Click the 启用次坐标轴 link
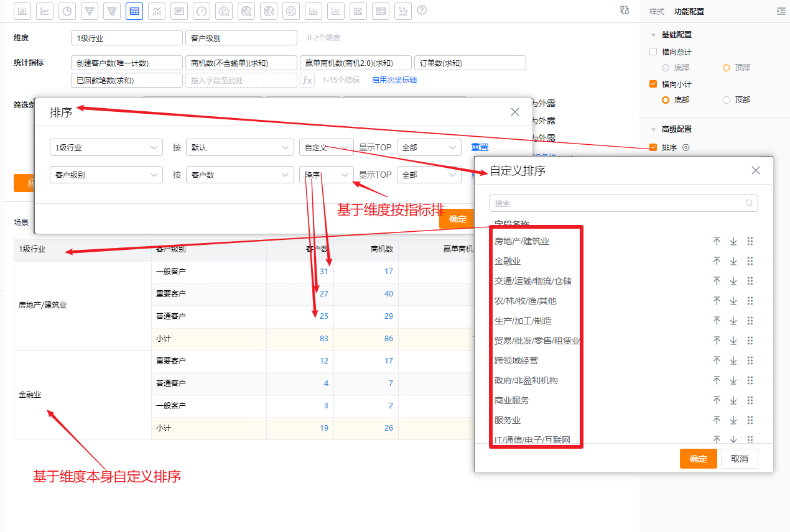Image resolution: width=790 pixels, height=532 pixels. [394, 80]
